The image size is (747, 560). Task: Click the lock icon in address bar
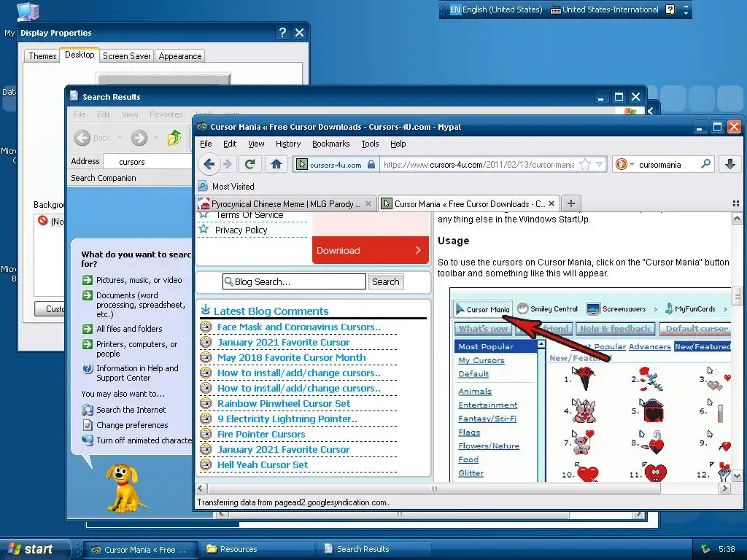[x=371, y=164]
